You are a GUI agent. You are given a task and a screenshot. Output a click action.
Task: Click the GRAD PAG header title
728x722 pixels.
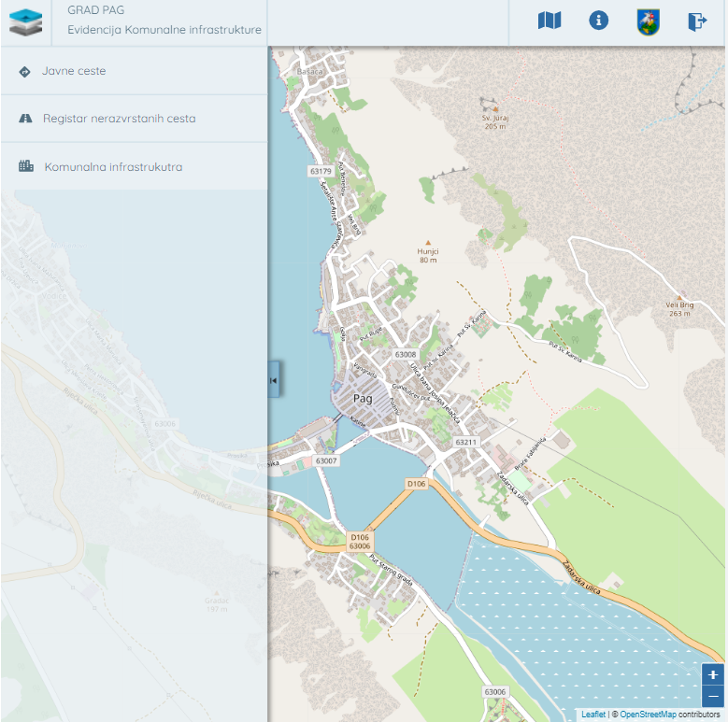95,10
